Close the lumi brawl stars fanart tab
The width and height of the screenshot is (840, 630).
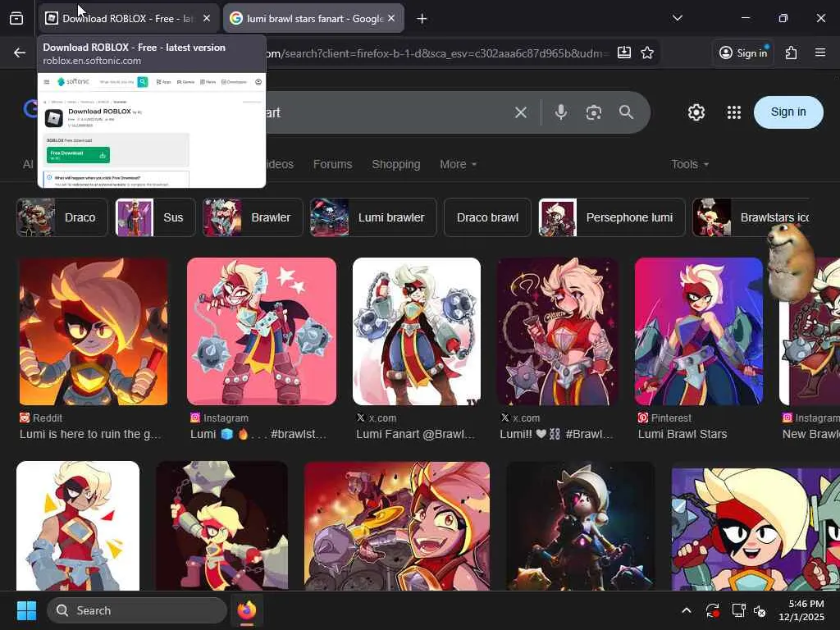tap(391, 19)
